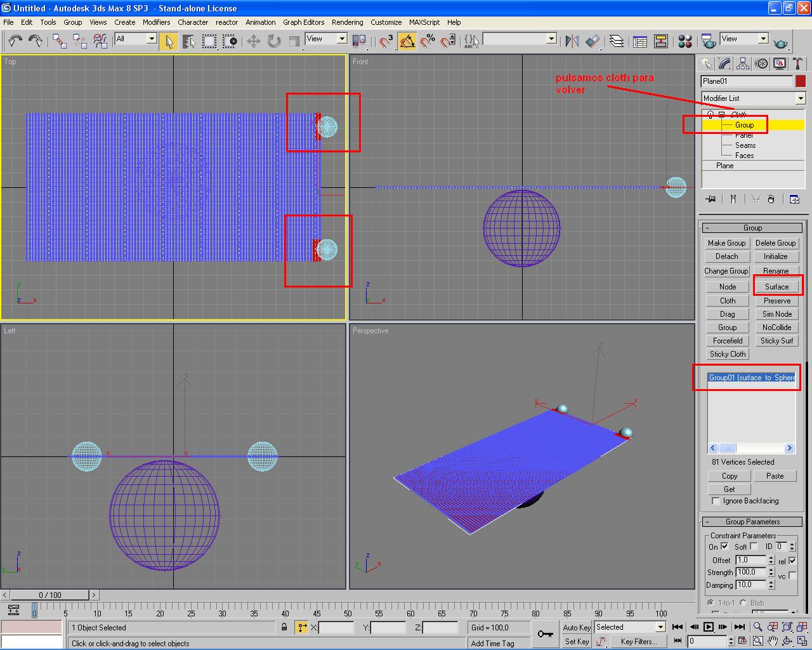Activate the Select and Link tool
812x650 pixels.
tap(60, 41)
